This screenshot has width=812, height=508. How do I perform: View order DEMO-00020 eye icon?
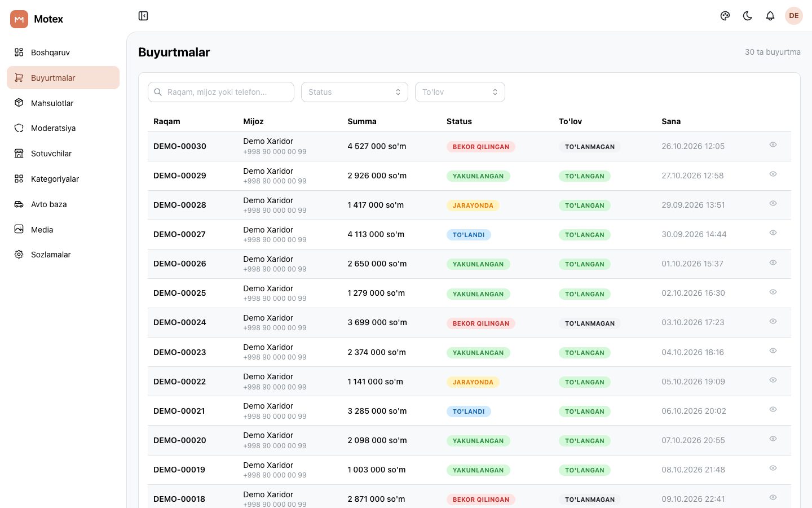coord(773,439)
